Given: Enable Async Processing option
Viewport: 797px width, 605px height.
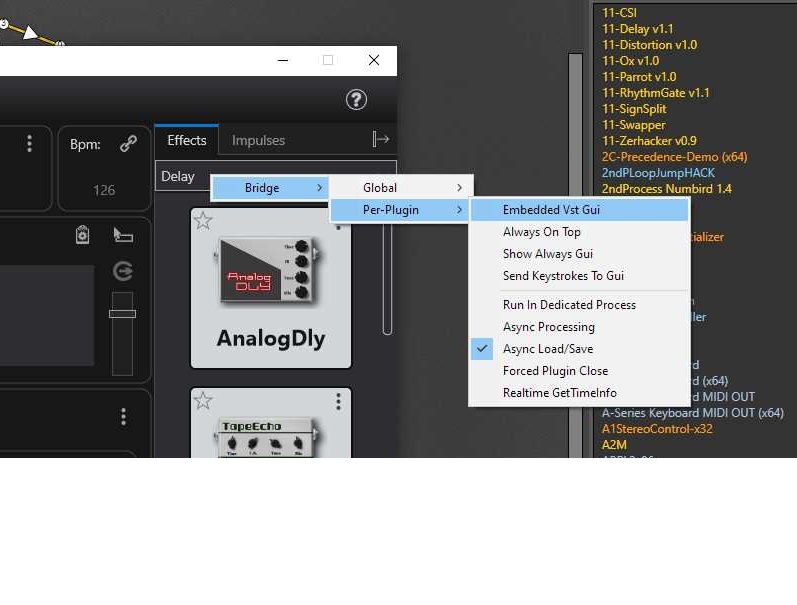Looking at the screenshot, I should click(x=548, y=327).
